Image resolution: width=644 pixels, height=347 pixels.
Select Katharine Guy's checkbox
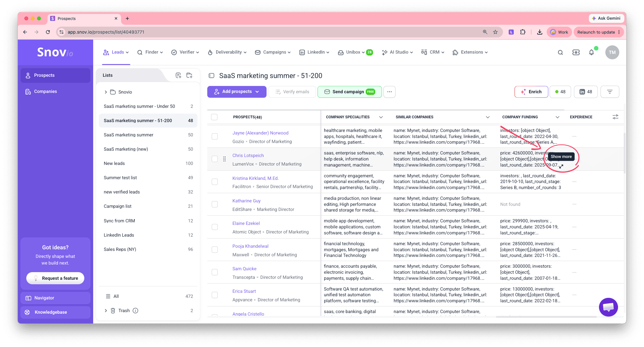pyautogui.click(x=215, y=204)
